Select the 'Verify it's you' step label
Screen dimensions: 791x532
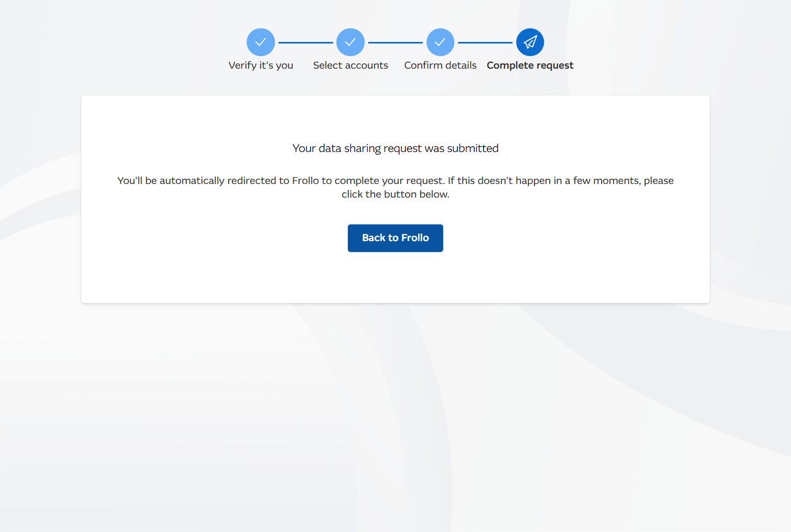[261, 66]
